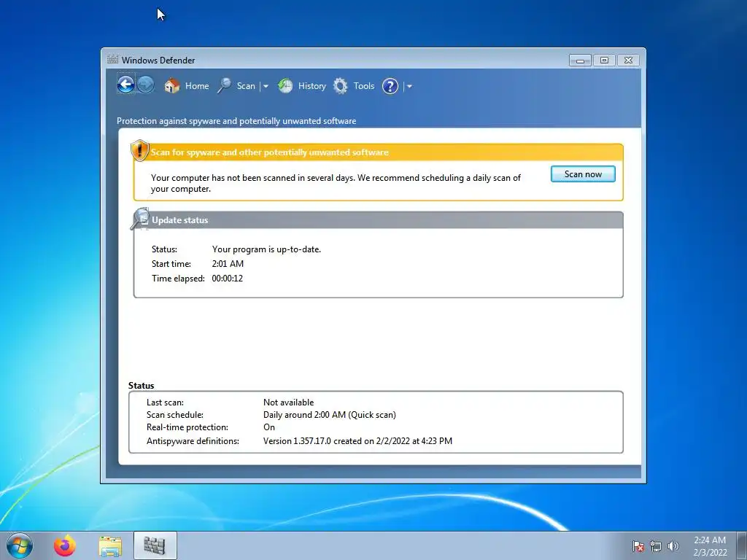The width and height of the screenshot is (747, 560).
Task: Click 'Daily around 2:00 AM (Quick scan)'
Action: [x=330, y=415]
